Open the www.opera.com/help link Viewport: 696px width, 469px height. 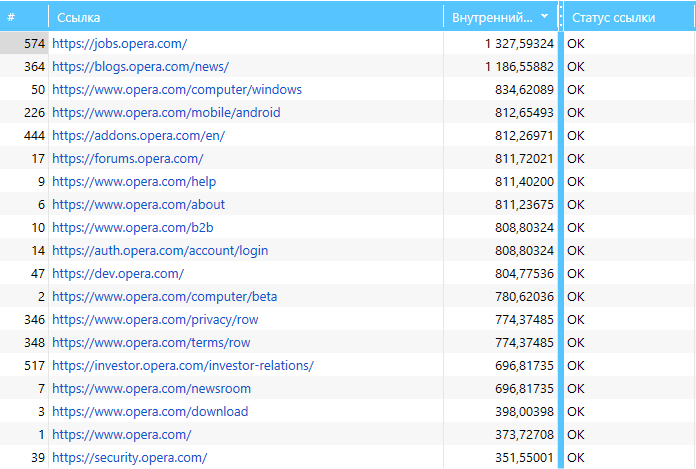pos(134,182)
